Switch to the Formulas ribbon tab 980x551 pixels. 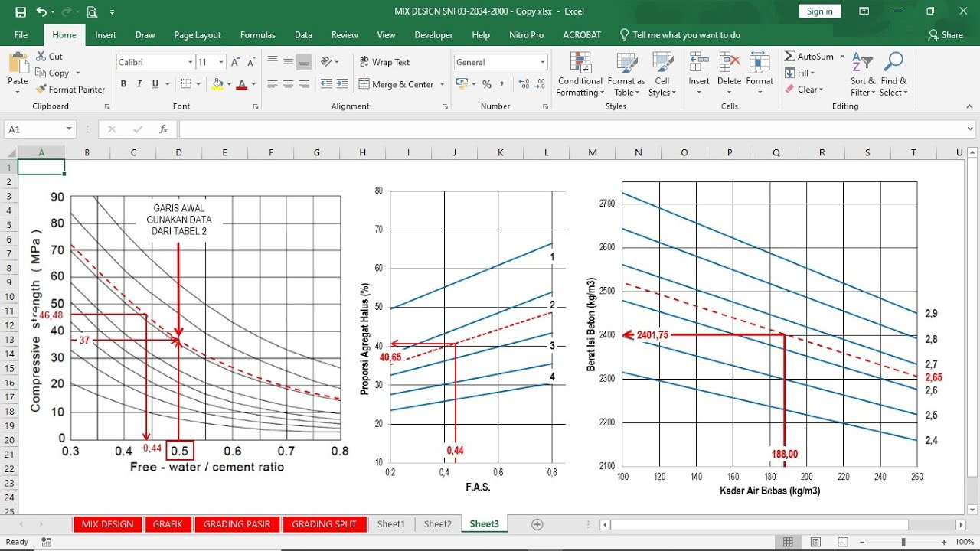pos(258,34)
